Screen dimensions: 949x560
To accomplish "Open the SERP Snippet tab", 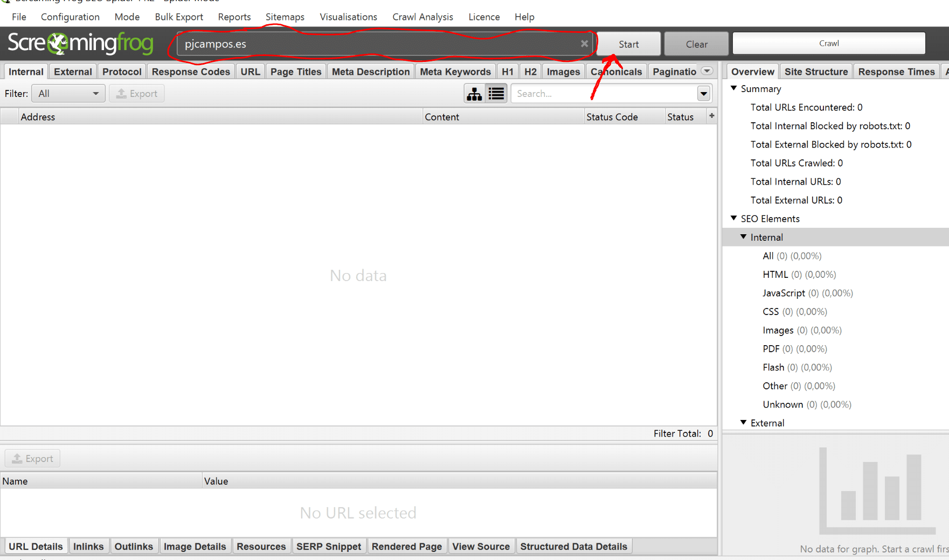I will click(329, 547).
